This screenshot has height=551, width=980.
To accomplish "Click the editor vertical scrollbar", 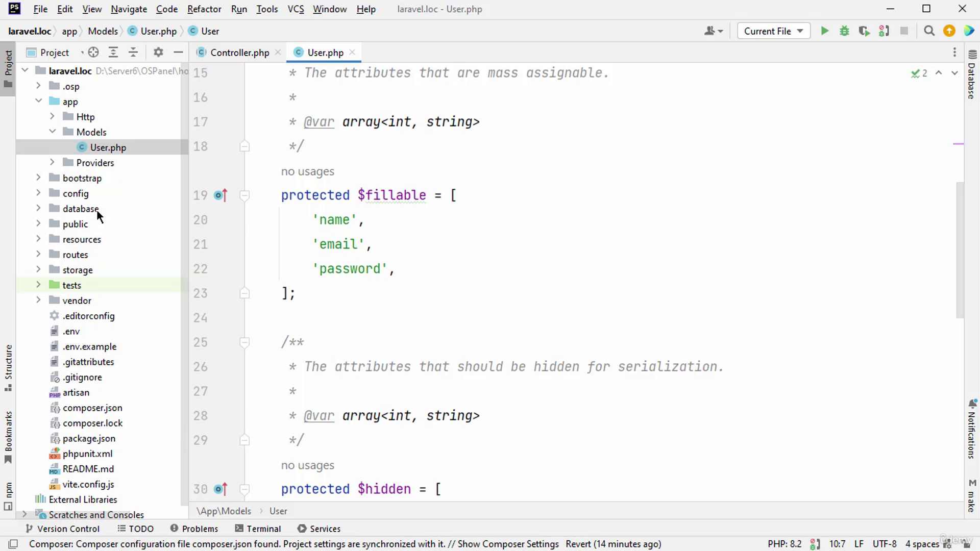I will [x=960, y=250].
